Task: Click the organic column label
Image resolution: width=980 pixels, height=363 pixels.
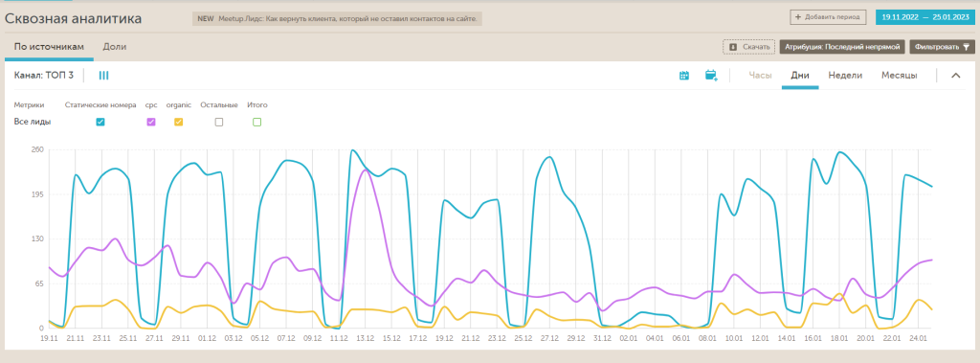Action: coord(178,105)
